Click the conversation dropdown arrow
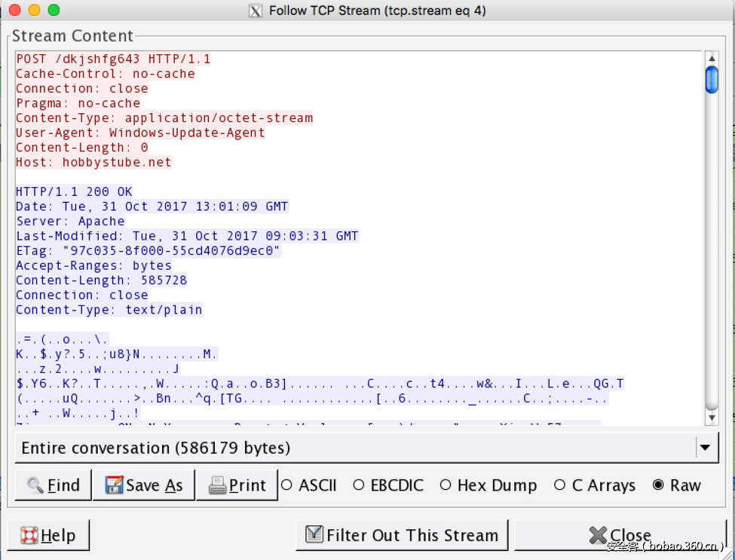The image size is (735, 560). (705, 448)
